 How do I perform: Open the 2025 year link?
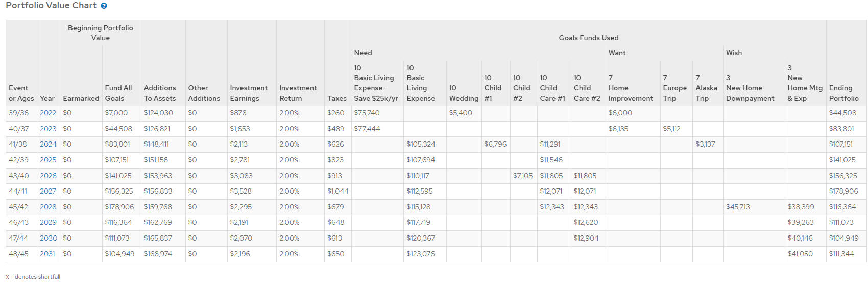click(x=48, y=160)
